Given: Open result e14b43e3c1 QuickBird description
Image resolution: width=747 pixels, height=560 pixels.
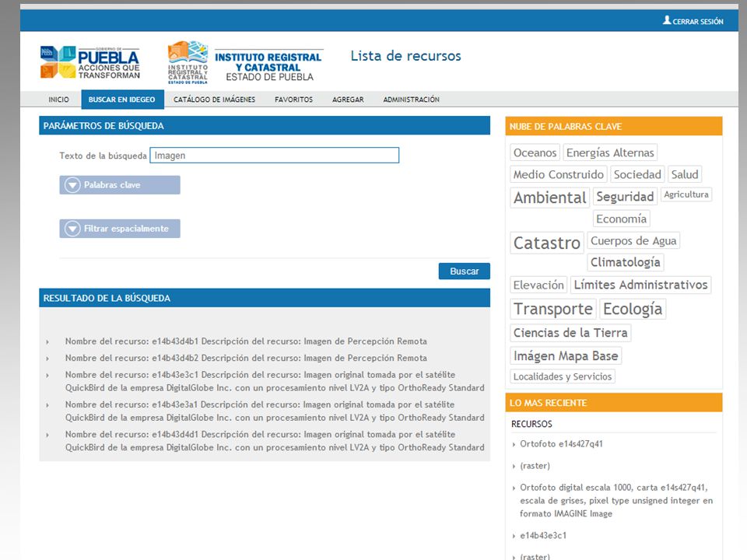Looking at the screenshot, I should [x=275, y=381].
